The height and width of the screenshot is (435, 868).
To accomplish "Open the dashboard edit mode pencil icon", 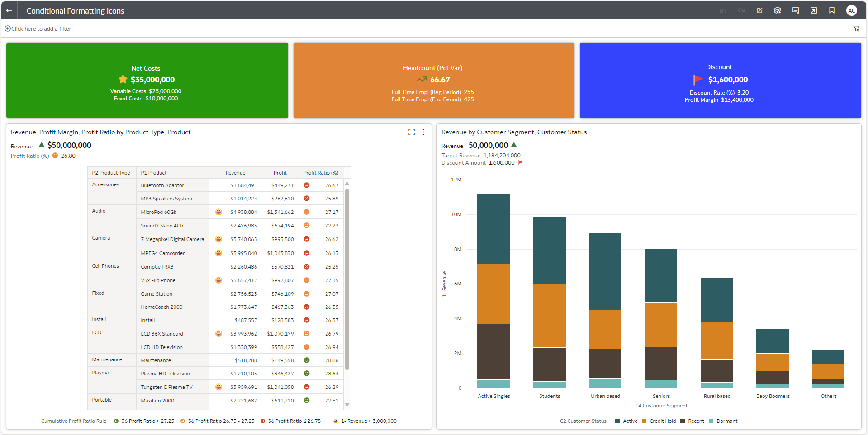I will point(759,10).
